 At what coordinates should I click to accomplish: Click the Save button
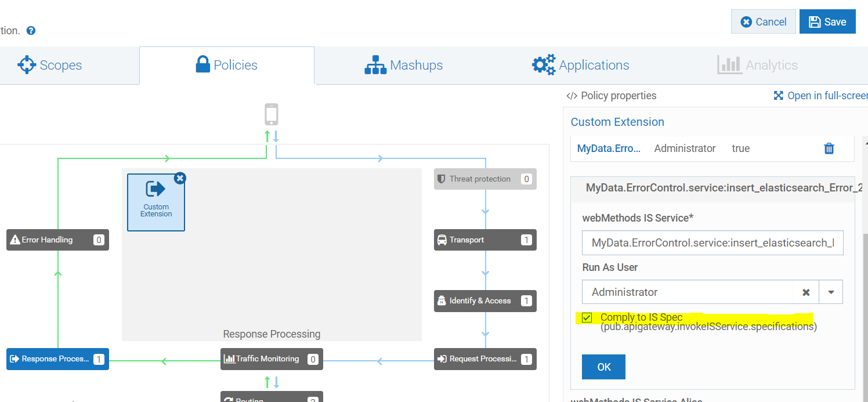(x=827, y=22)
